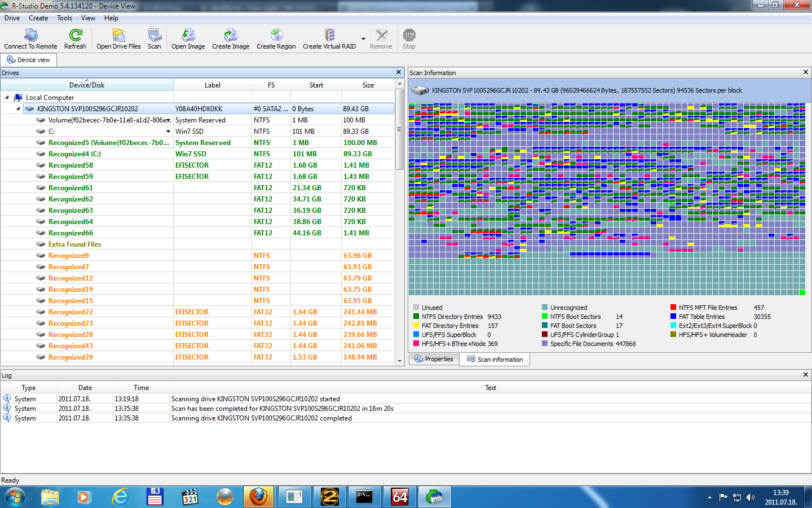The height and width of the screenshot is (508, 812).
Task: Collapse the Local Computer tree node
Action: (x=7, y=98)
